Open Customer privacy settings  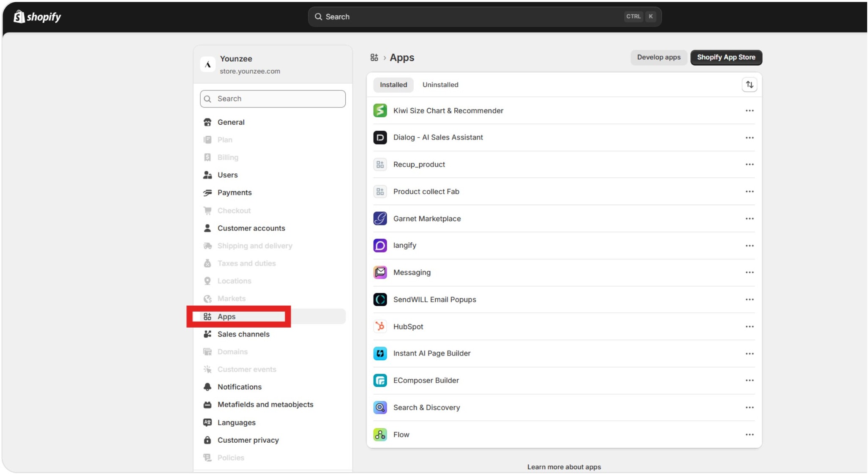(x=273, y=440)
